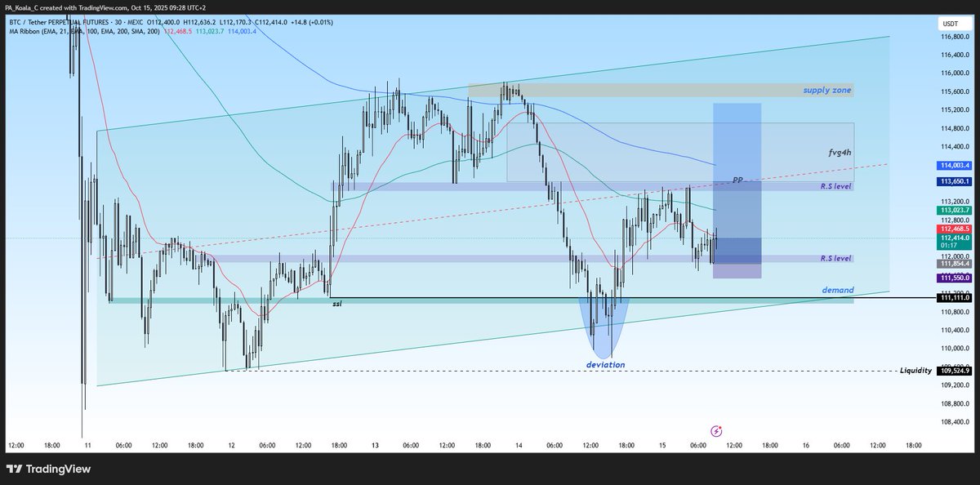
Task: Click the 108,400.0 price axis label
Action: tap(953, 422)
